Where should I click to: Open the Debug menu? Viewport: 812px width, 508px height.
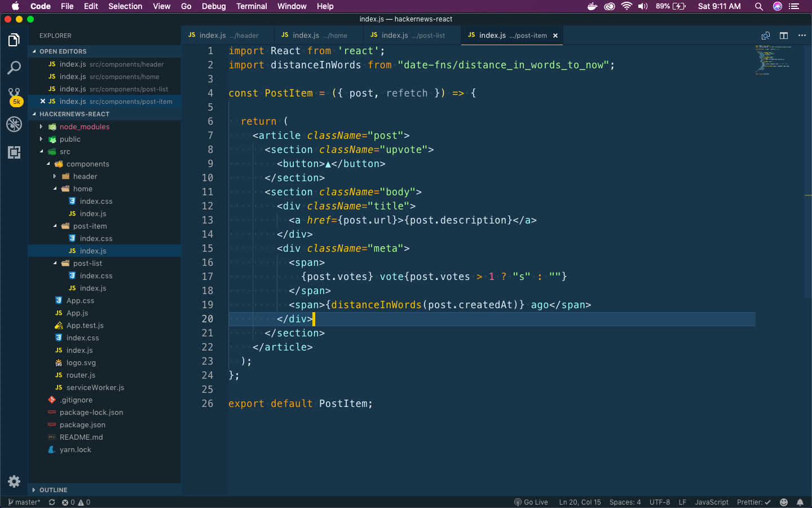click(214, 6)
